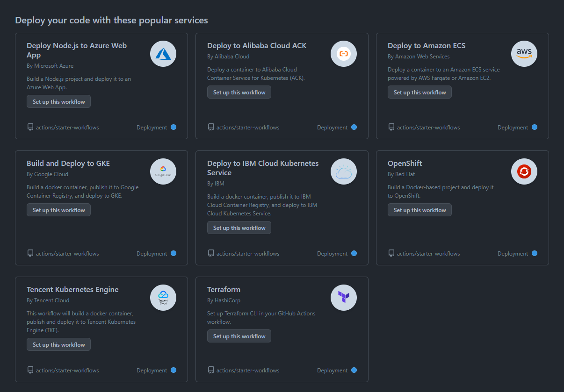Viewport: 564px width, 392px height.
Task: Click the Terraform HashiCorp logo icon
Action: tap(344, 298)
